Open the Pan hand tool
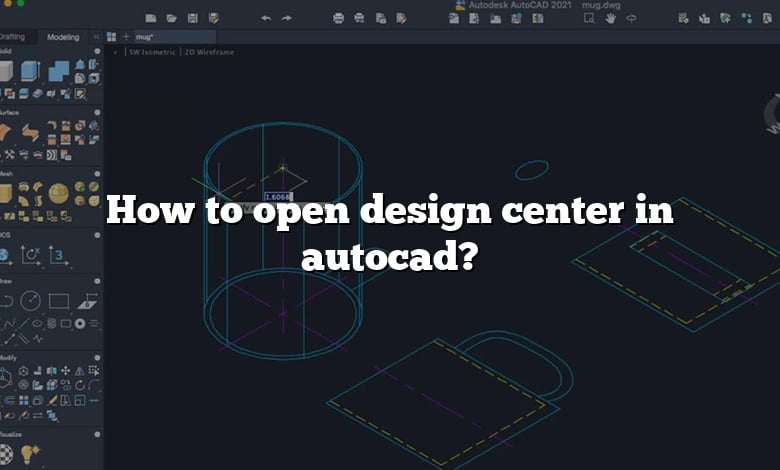 [x=610, y=18]
